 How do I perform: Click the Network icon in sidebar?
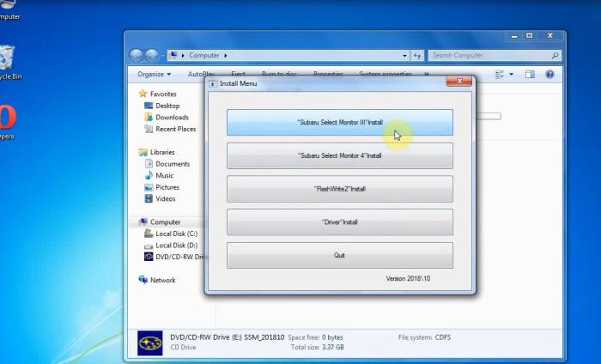143,280
